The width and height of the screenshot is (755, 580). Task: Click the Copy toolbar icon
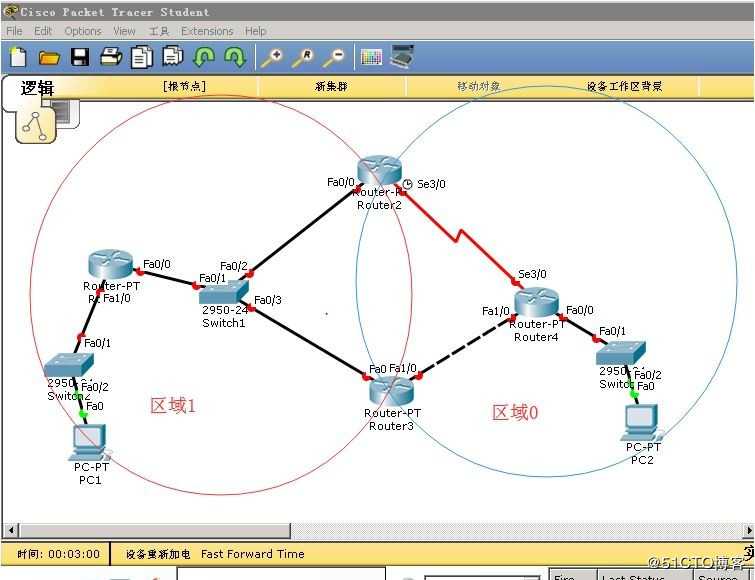(142, 57)
